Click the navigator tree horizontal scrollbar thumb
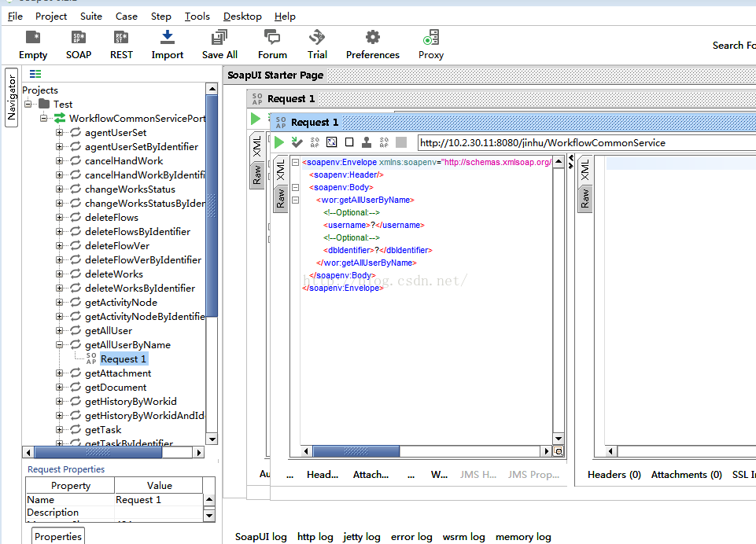 (x=98, y=452)
